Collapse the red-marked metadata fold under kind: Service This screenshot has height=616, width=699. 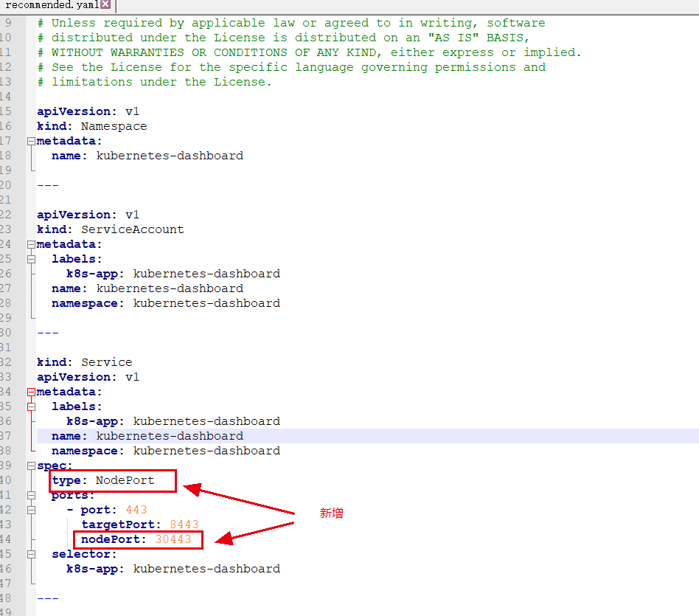[x=31, y=392]
